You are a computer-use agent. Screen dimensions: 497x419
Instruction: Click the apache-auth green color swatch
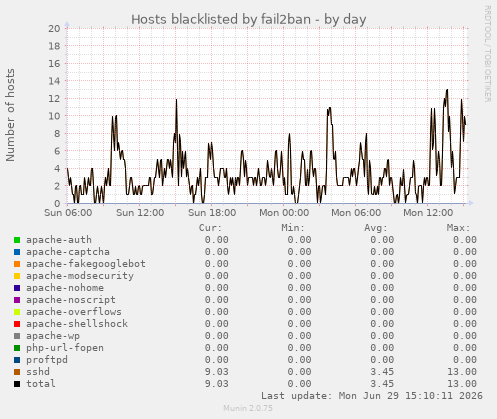click(x=17, y=240)
